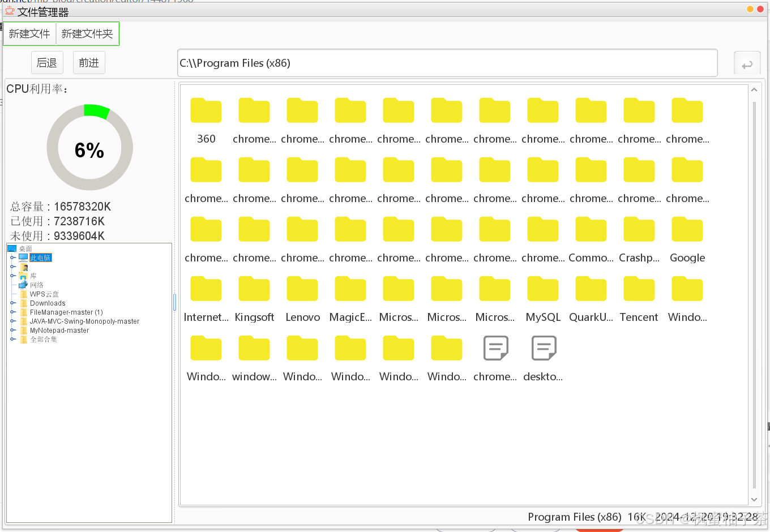Viewport: 770px width, 532px height.
Task: Open the Crashp... folder
Action: point(639,229)
